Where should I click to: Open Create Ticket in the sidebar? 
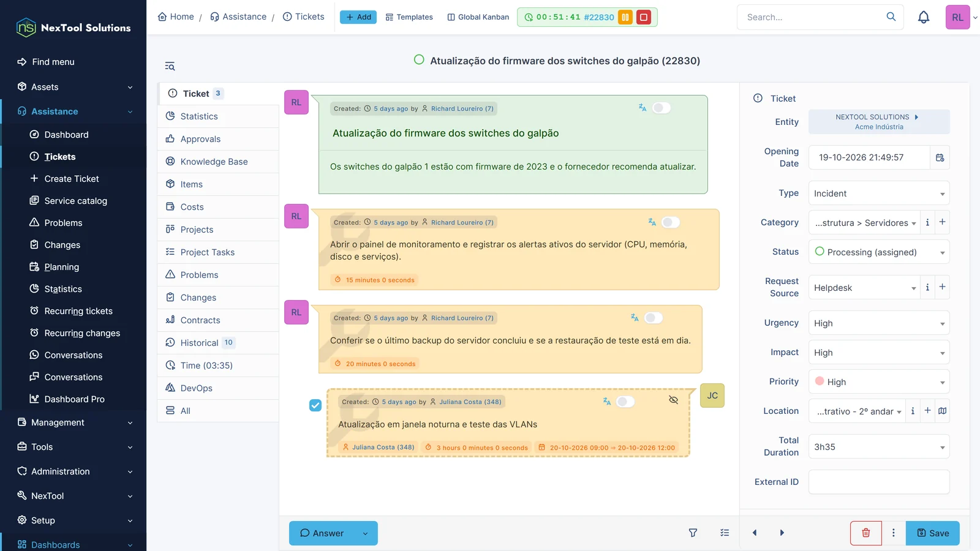tap(72, 179)
